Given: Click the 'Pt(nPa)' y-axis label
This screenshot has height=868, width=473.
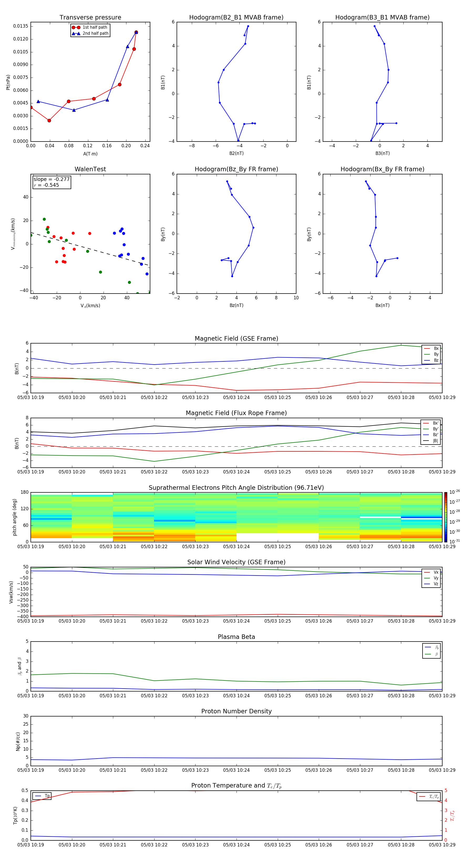Looking at the screenshot, I should [8, 82].
